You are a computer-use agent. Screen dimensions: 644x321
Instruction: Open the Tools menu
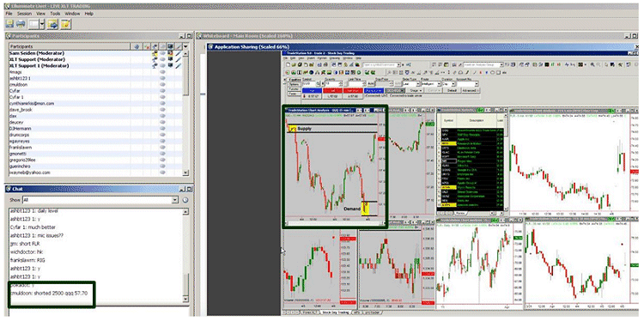click(x=55, y=14)
